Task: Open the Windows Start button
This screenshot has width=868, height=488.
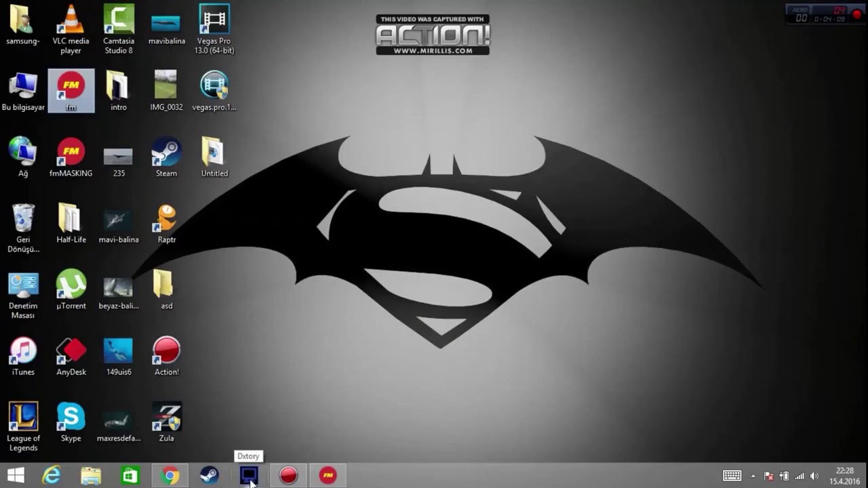Action: (x=15, y=476)
